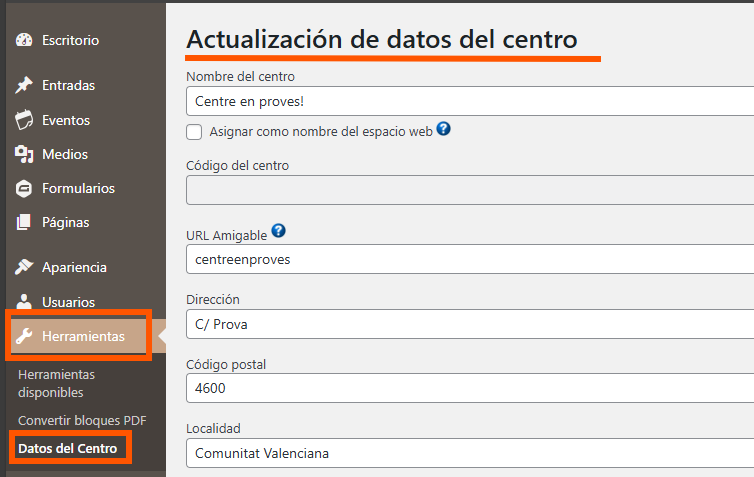
Task: Enable 'Asignar como nombre del espacio web' checkbox
Action: [x=194, y=131]
